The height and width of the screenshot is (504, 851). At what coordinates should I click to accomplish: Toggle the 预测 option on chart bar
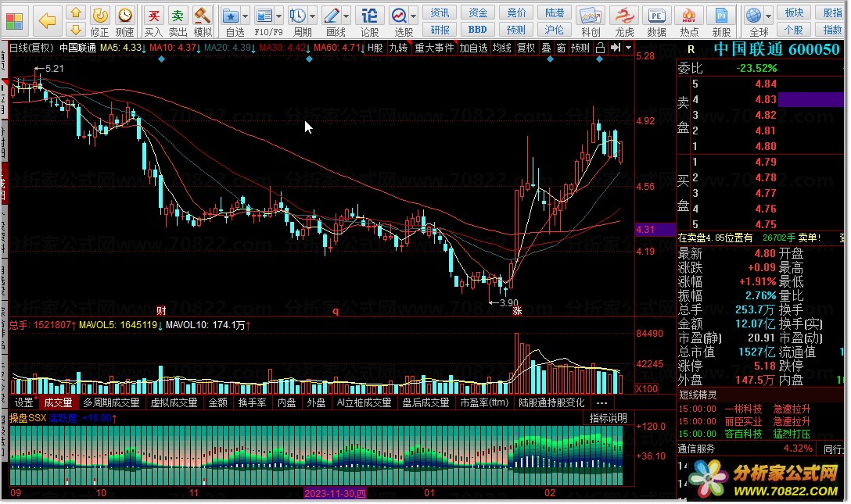580,48
